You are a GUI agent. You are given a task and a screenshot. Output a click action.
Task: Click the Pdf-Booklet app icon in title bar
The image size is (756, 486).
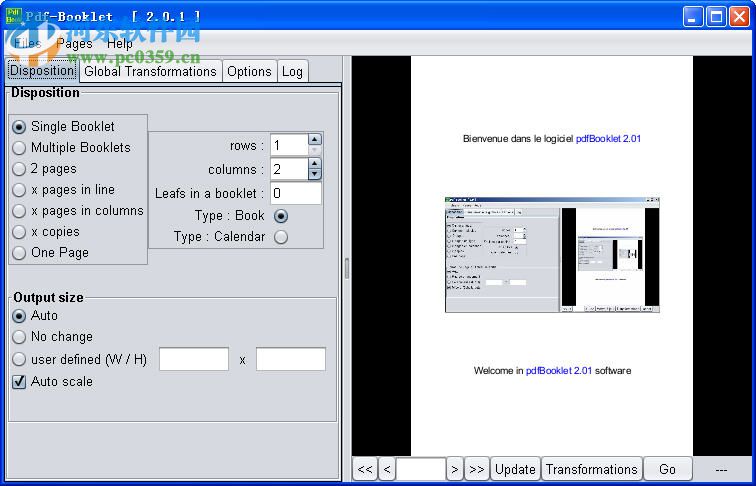click(14, 16)
